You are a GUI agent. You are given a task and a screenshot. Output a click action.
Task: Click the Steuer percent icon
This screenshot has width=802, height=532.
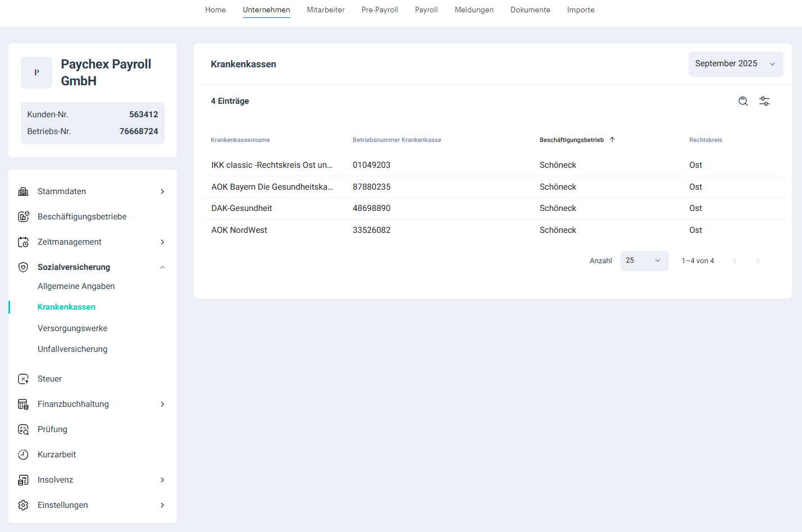[23, 379]
